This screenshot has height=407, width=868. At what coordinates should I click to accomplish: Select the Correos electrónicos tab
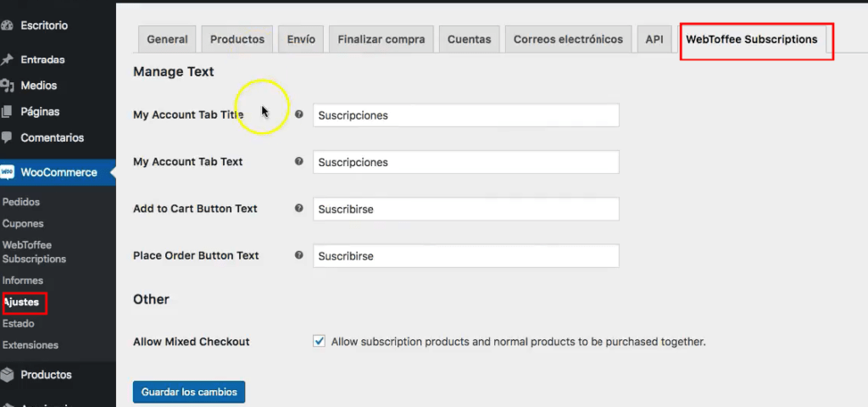(568, 39)
